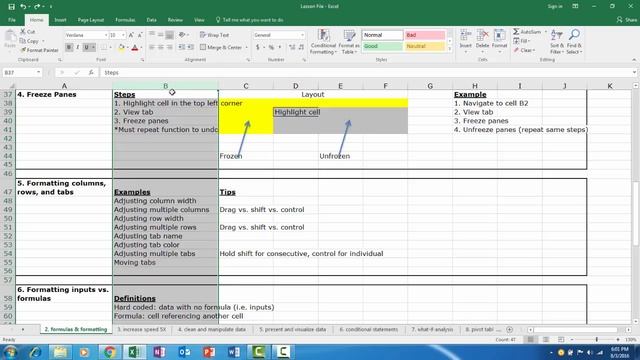640x360 pixels.
Task: Toggle Center horizontal alignment
Action: (161, 47)
